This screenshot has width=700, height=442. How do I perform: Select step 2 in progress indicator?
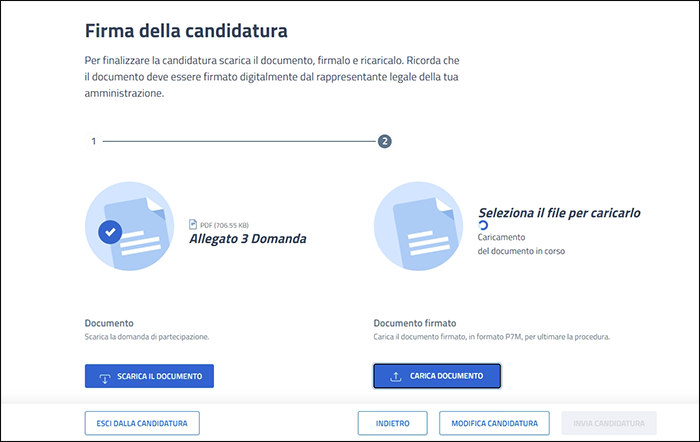pos(384,141)
